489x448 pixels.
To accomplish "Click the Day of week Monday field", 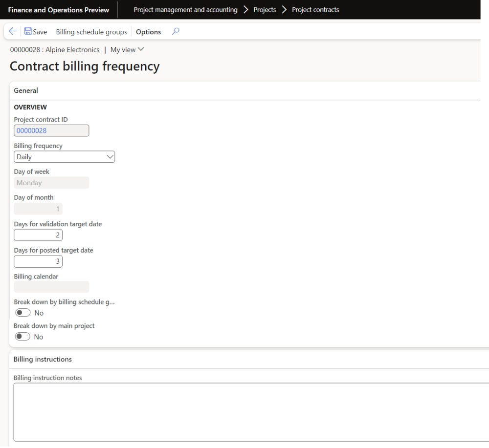I will click(51, 183).
